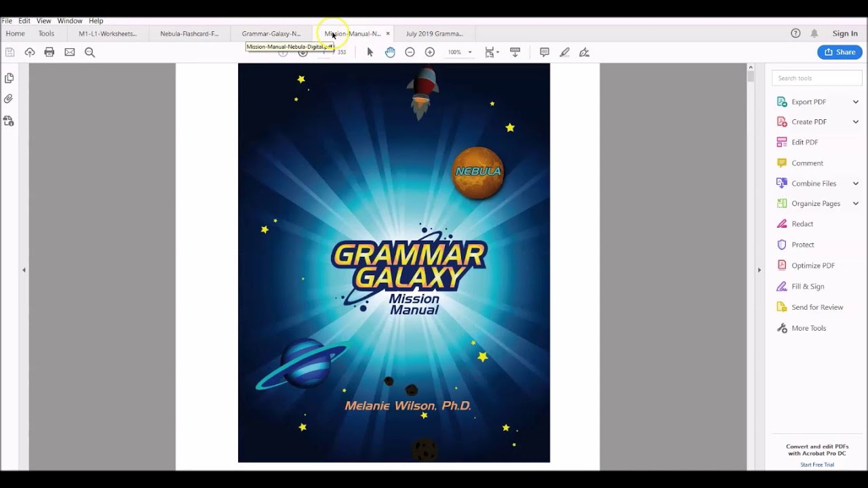
Task: Click the read mode download-arrow icon
Action: click(515, 52)
